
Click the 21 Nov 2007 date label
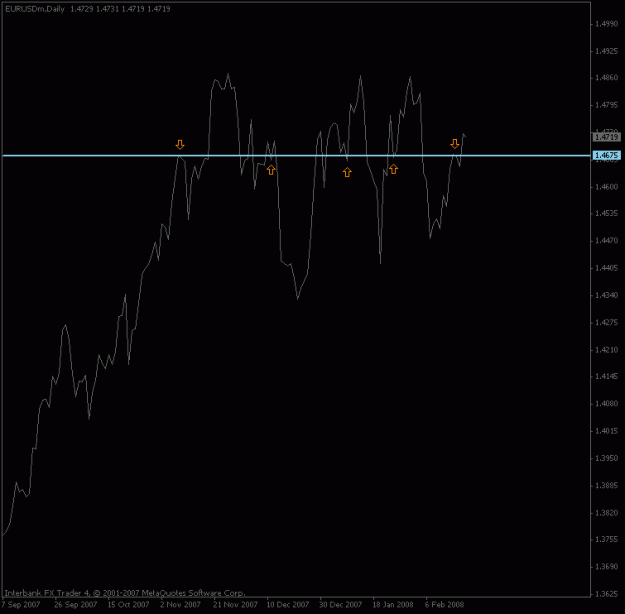point(236,604)
